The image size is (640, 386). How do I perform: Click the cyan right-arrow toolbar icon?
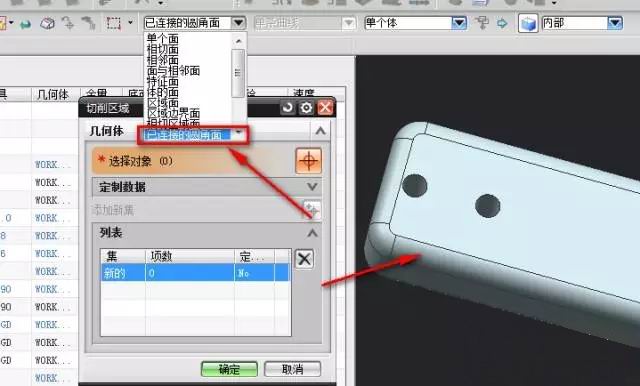pyautogui.click(x=502, y=23)
